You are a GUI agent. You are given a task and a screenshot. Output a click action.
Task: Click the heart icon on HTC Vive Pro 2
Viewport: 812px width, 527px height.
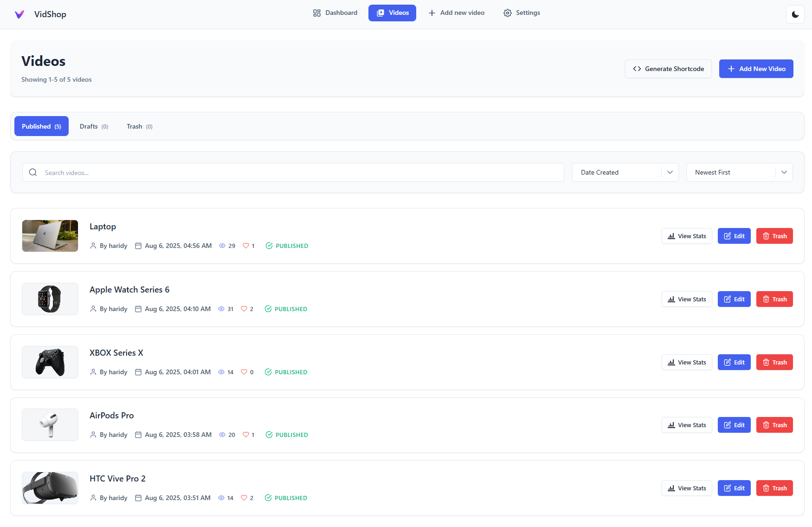[244, 498]
